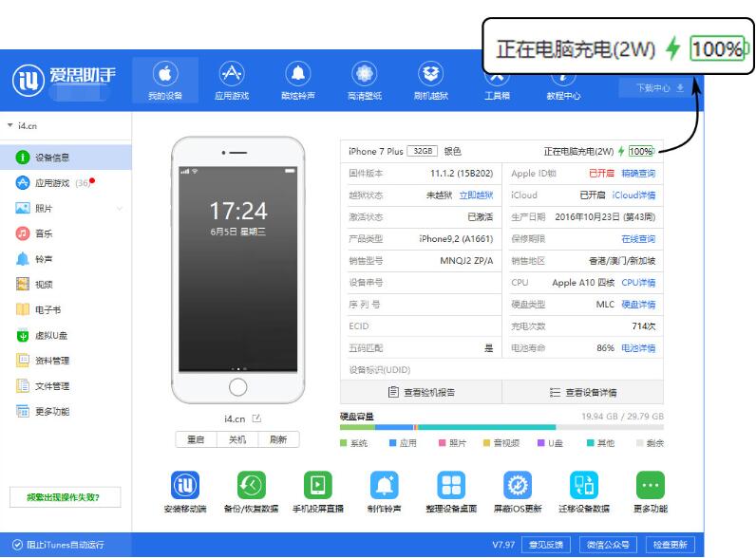
Task: Click the 安装移动端 icon
Action: [185, 485]
